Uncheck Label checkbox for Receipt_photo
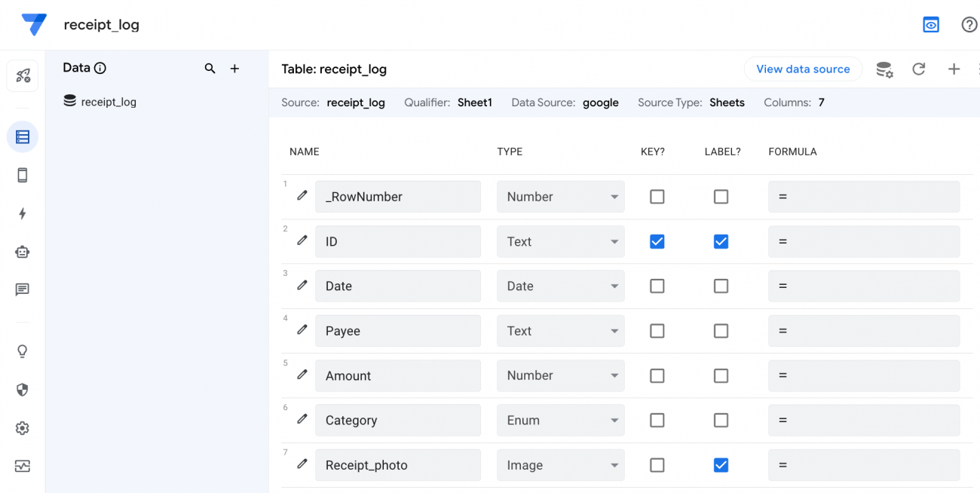The height and width of the screenshot is (493, 980). click(721, 465)
